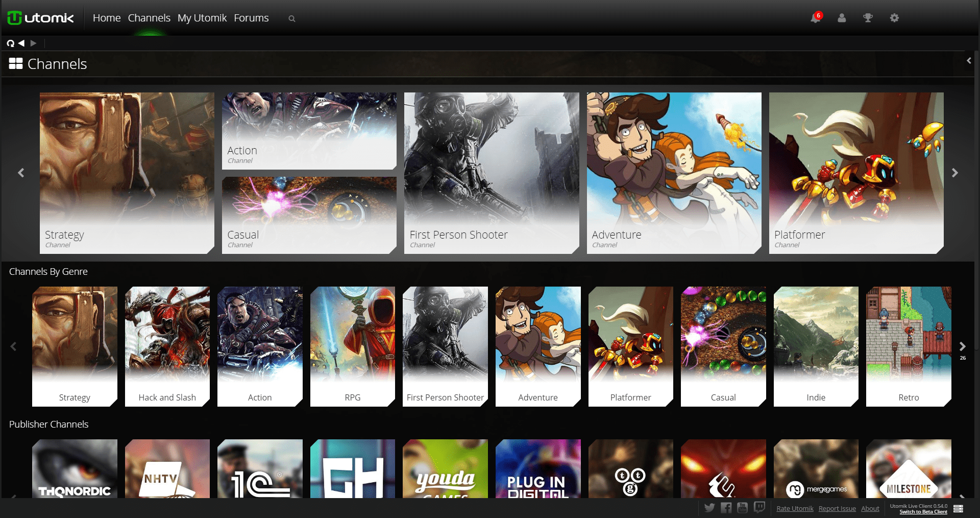
Task: Open the Youda Games publisher channel
Action: [x=445, y=468]
